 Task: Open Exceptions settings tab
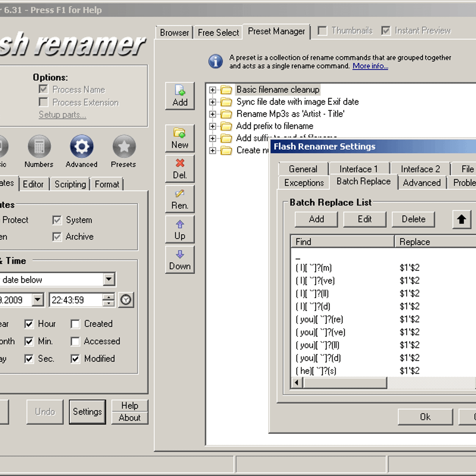[x=304, y=182]
